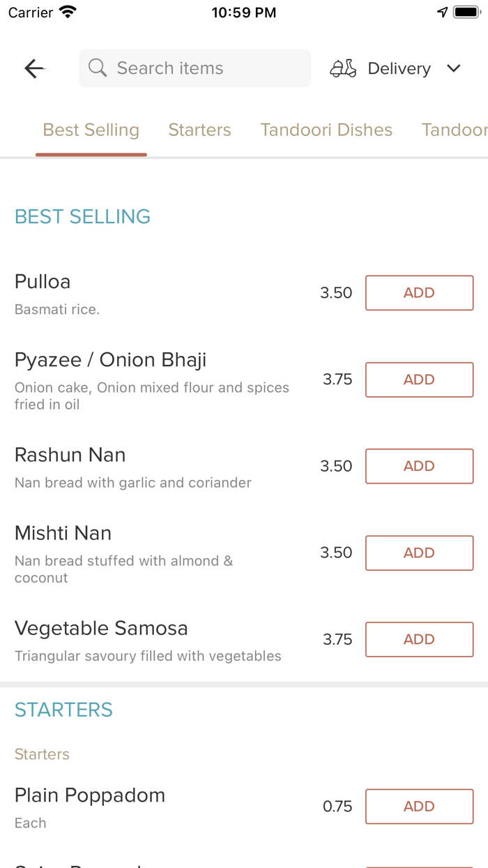Expand the Delivery dropdown chevron
The height and width of the screenshot is (868, 488).
454,68
